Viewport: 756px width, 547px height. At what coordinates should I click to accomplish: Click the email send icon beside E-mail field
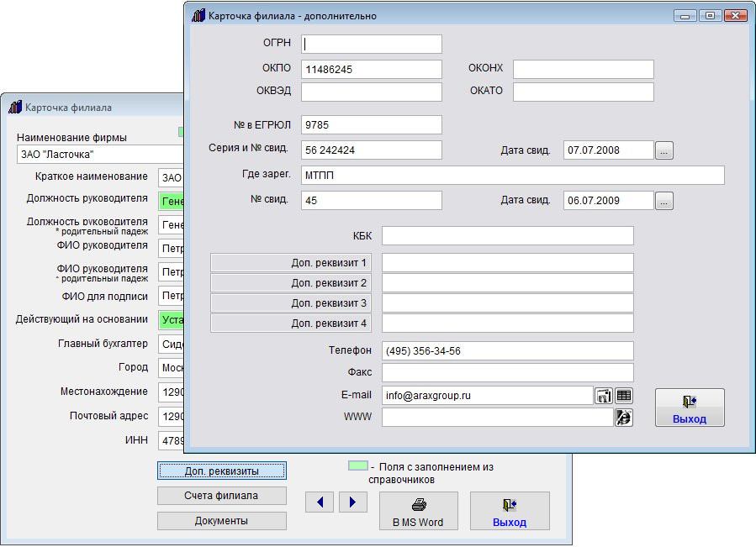click(604, 395)
